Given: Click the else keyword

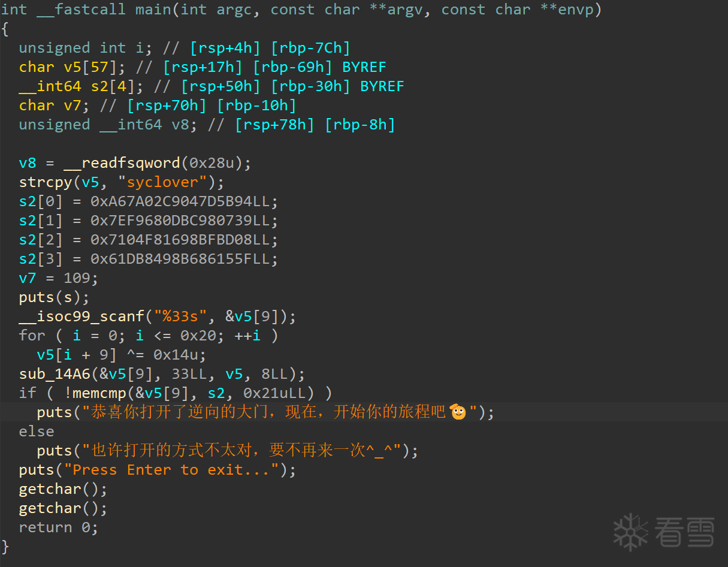Looking at the screenshot, I should tap(37, 432).
